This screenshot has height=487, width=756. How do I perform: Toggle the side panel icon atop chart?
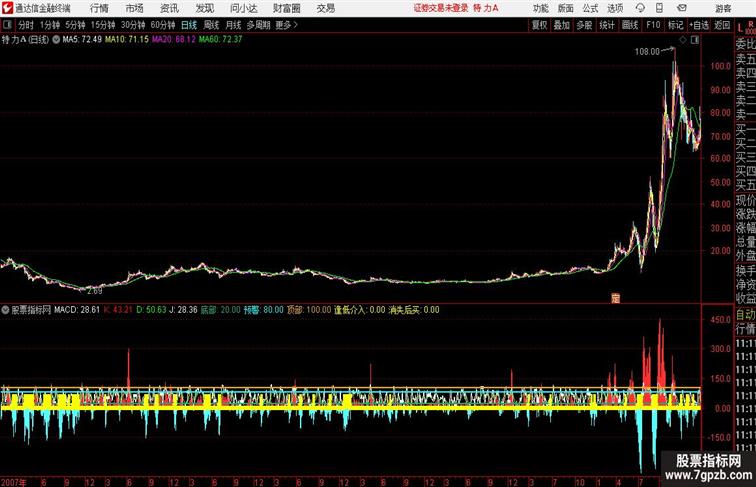[x=695, y=40]
